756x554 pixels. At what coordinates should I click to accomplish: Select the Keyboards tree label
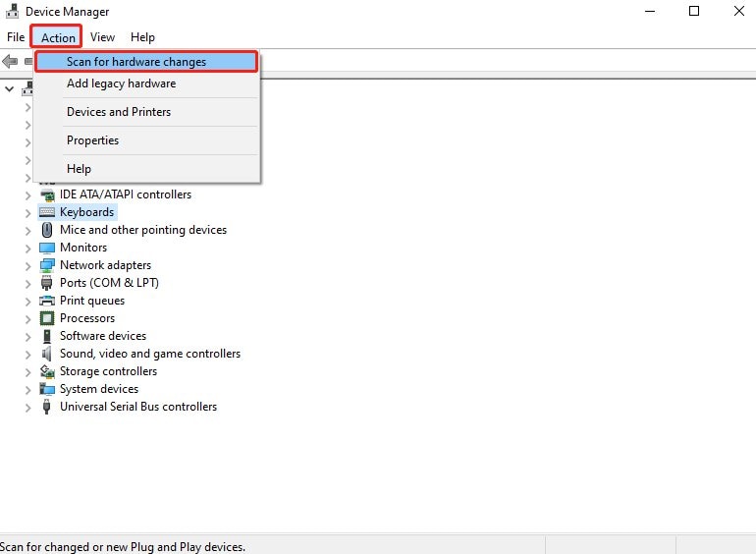tap(86, 212)
